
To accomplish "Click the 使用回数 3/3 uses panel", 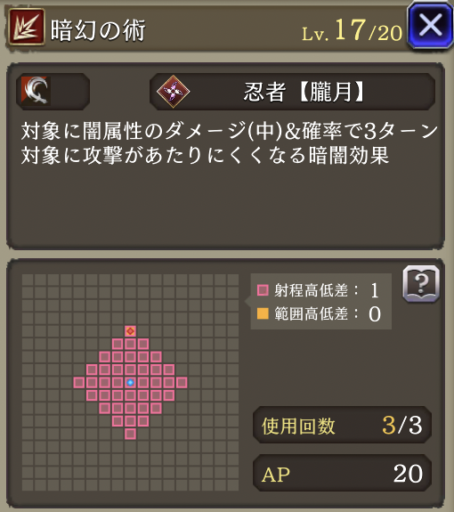I will pos(342,425).
